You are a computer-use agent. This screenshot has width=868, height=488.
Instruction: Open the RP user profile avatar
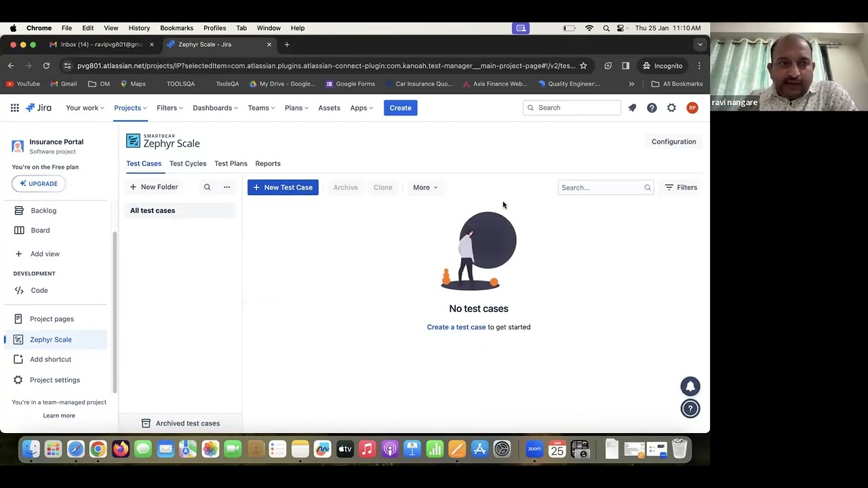coord(692,108)
